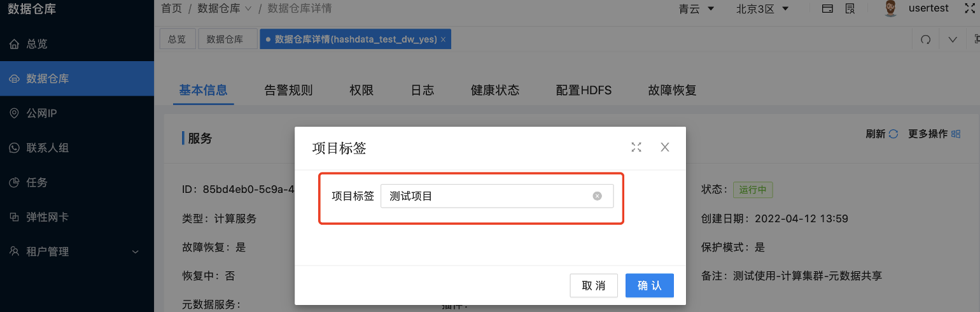Click the window layout icon in header
980x312 pixels.
point(827,9)
